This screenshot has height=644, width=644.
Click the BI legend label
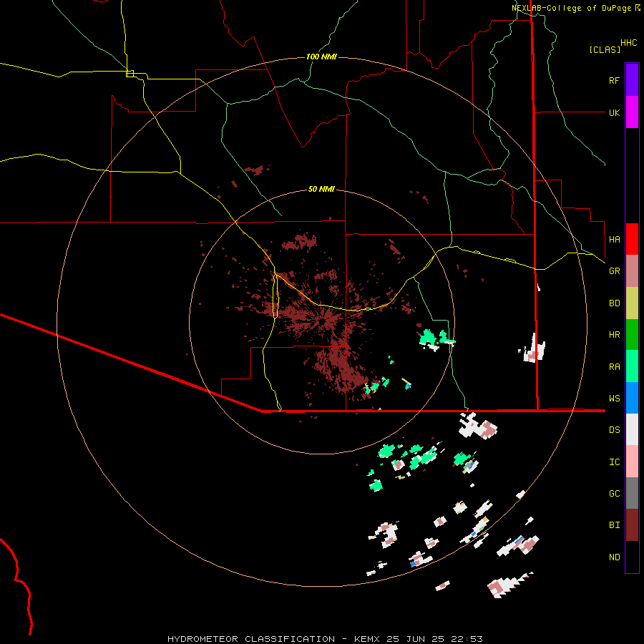[x=614, y=525]
